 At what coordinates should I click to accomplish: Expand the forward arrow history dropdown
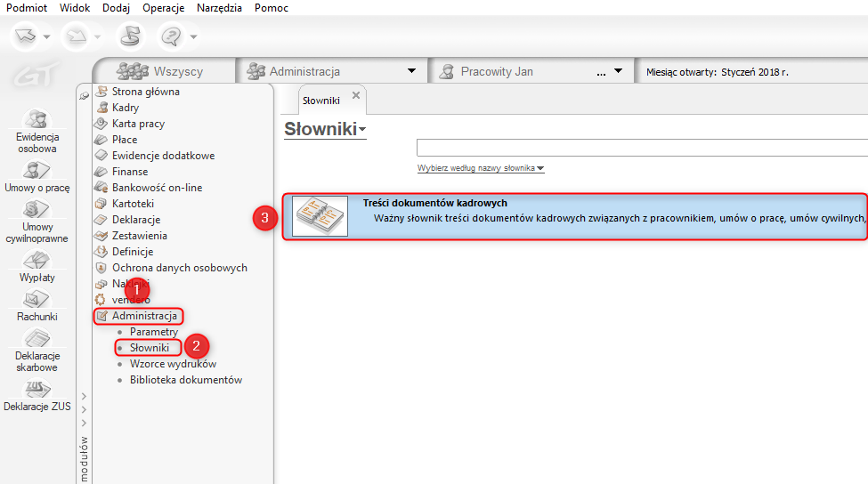pyautogui.click(x=97, y=37)
